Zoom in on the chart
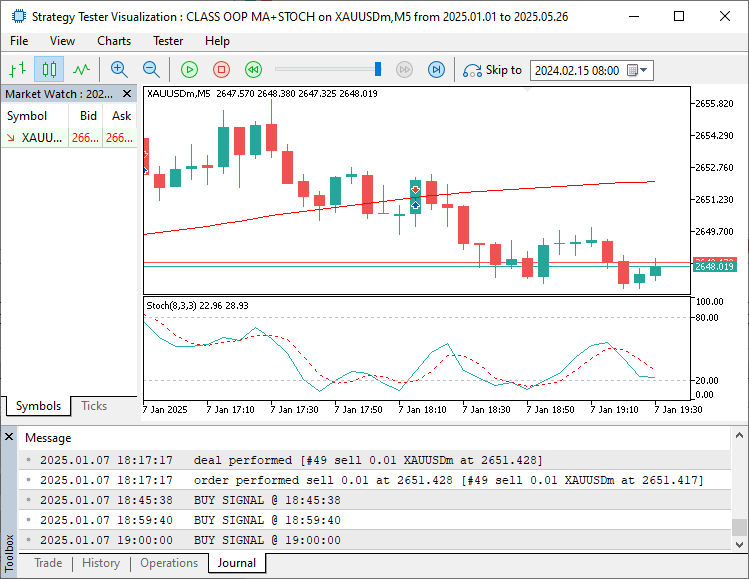The image size is (749, 579). (x=119, y=70)
